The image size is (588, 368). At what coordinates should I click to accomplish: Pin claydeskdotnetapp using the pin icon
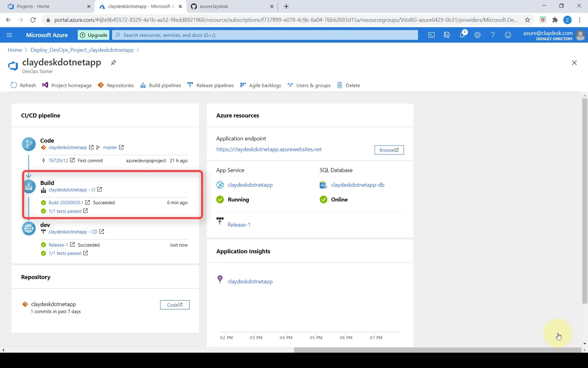point(113,63)
